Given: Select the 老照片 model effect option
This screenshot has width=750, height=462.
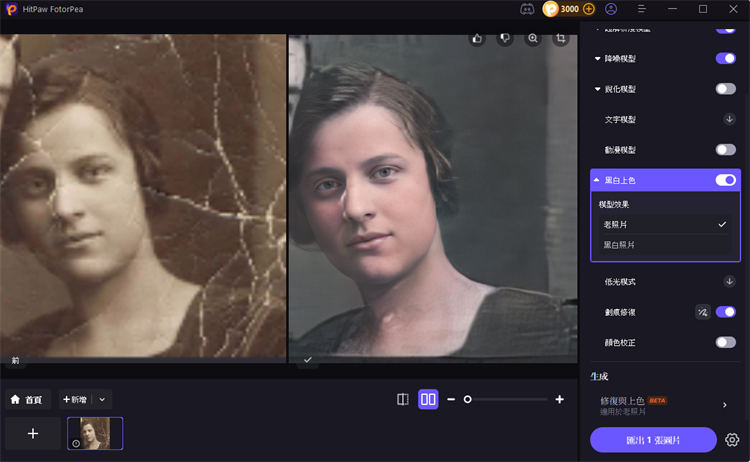Looking at the screenshot, I should pyautogui.click(x=665, y=224).
